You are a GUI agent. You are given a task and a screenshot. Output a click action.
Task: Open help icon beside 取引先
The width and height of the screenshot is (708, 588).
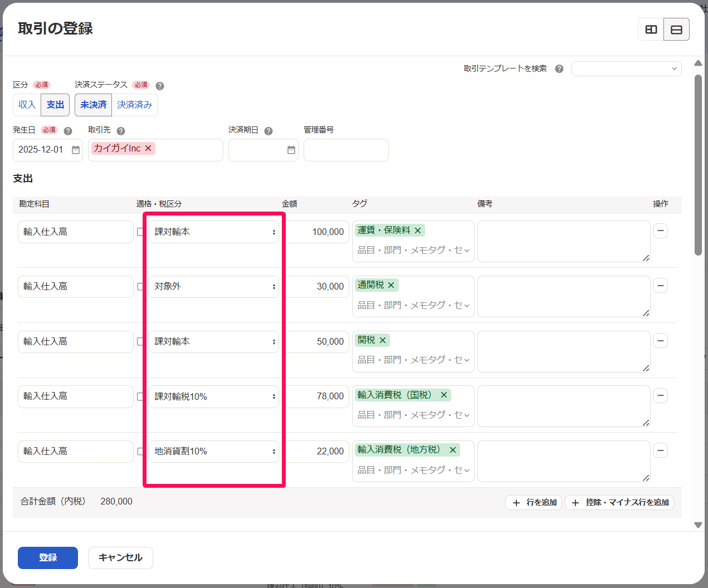[x=121, y=131]
